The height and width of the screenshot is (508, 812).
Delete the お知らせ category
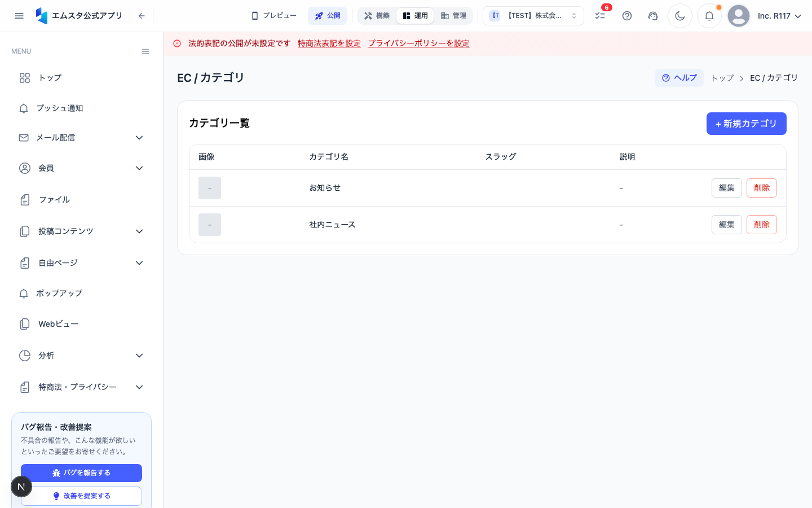762,188
